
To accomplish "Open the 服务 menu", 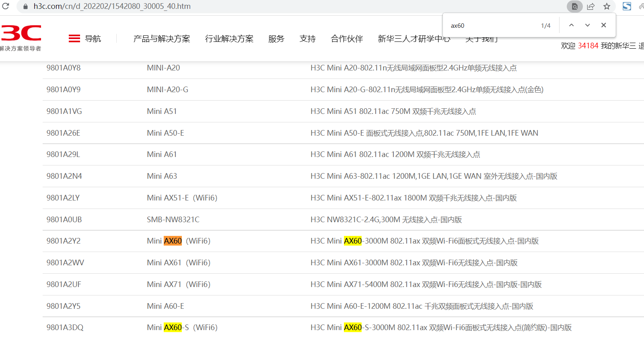I will tap(276, 39).
